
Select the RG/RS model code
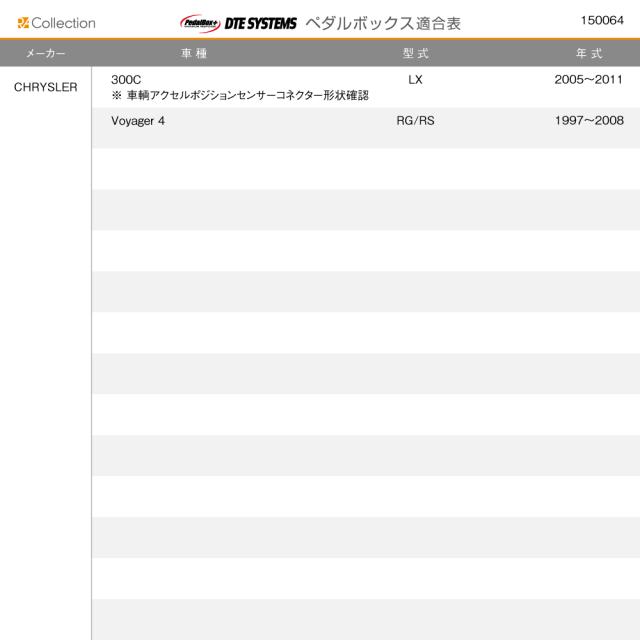[415, 121]
